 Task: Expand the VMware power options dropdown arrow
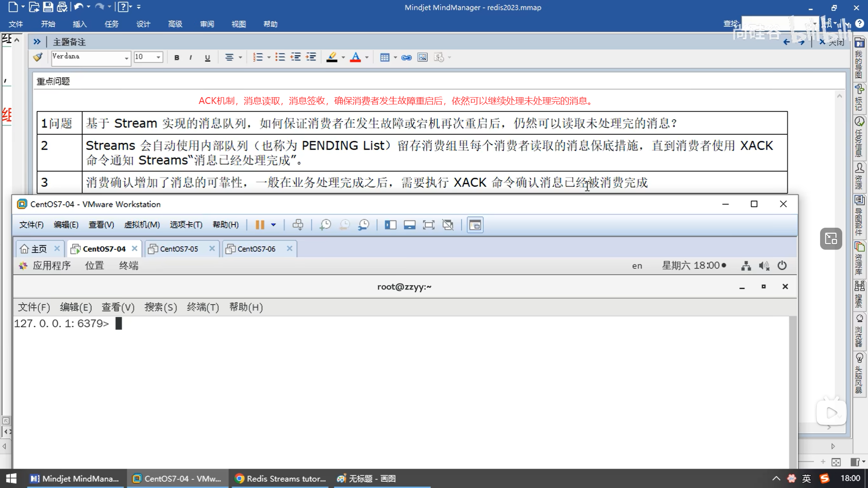274,225
